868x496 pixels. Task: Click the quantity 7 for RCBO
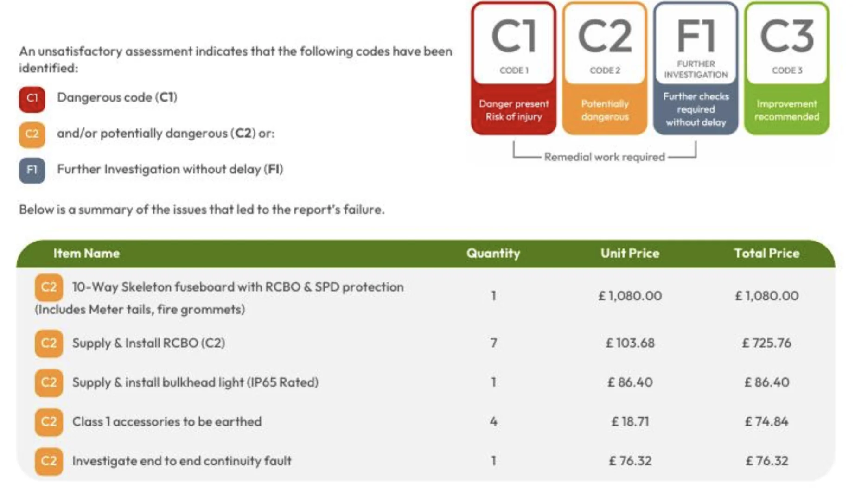click(x=493, y=343)
